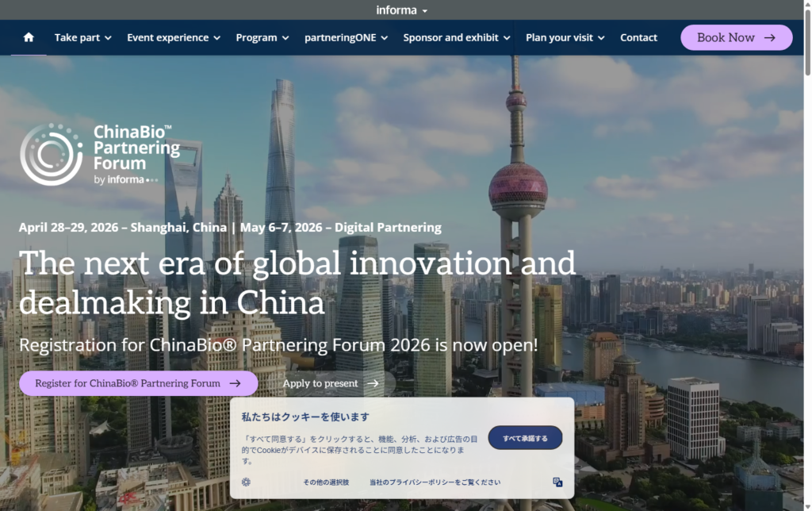Open the Event experience dropdown
This screenshot has height=511, width=812.
174,37
